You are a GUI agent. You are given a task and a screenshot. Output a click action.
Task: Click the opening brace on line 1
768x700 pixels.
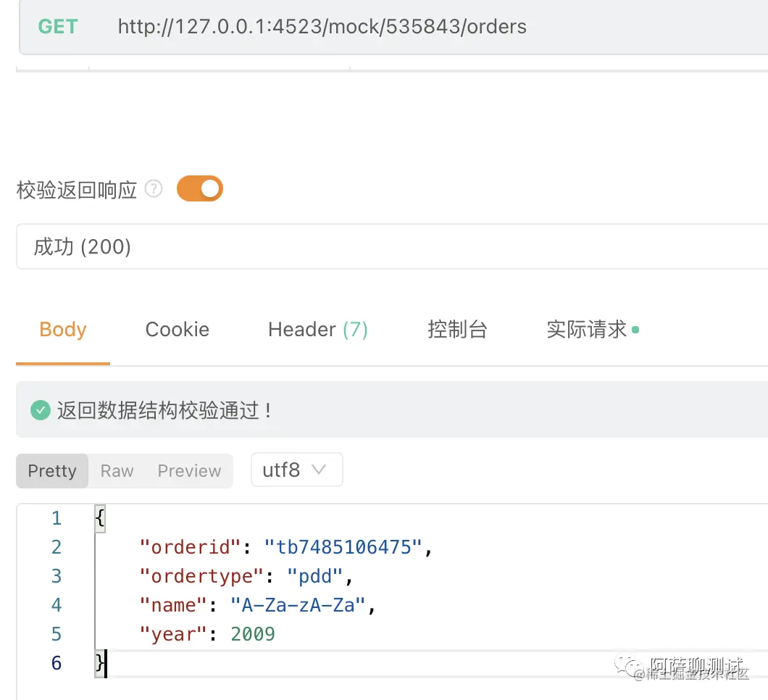(x=100, y=518)
